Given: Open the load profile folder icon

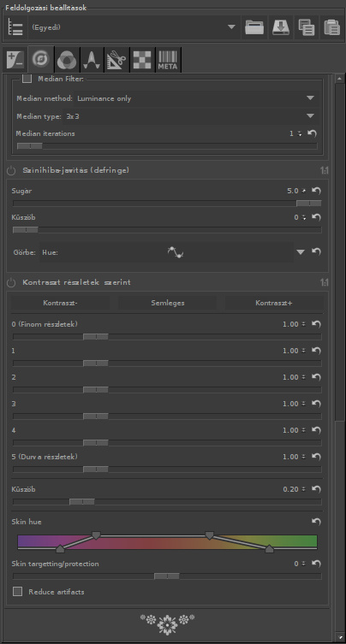Looking at the screenshot, I should pos(254,27).
